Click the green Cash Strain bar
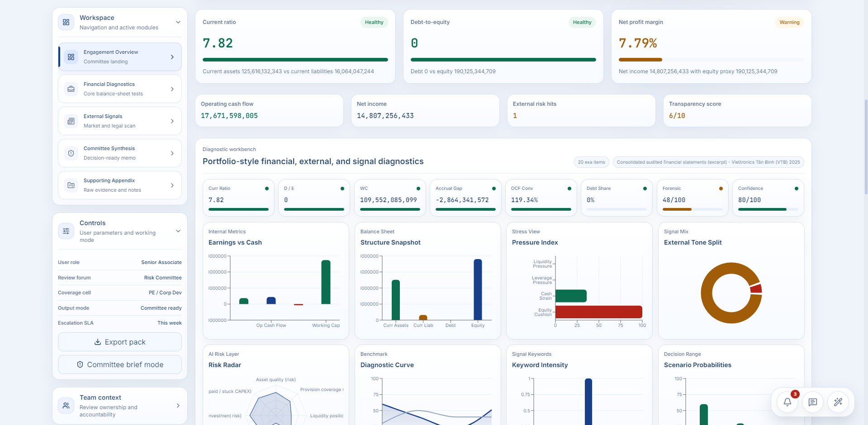The width and height of the screenshot is (868, 425). pyautogui.click(x=571, y=296)
